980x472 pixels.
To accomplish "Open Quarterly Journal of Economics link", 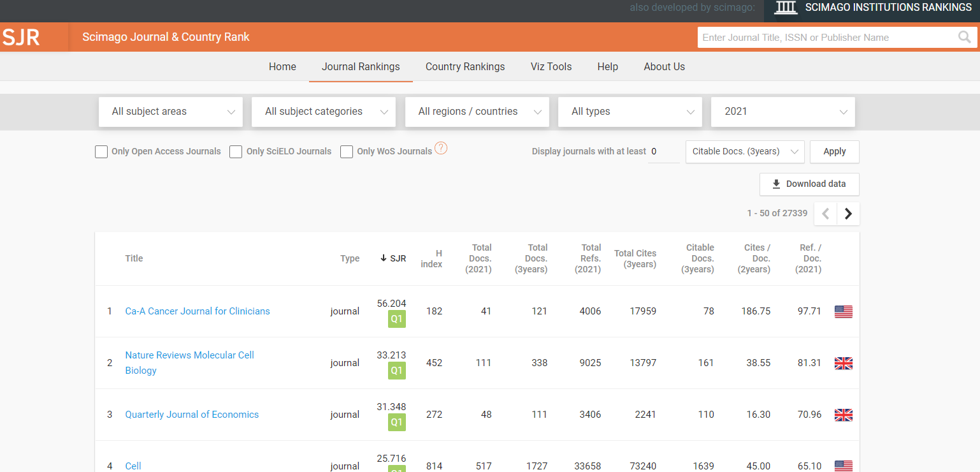I will click(192, 415).
